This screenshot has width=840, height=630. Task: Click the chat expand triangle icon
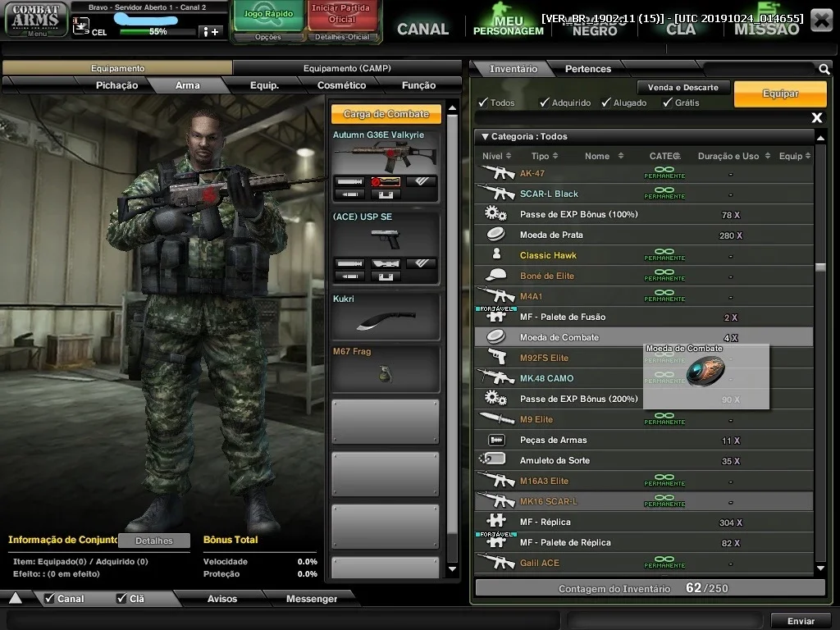[x=16, y=598]
